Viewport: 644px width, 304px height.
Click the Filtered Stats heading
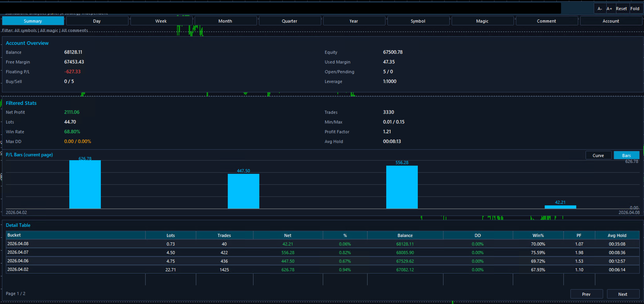click(x=21, y=103)
